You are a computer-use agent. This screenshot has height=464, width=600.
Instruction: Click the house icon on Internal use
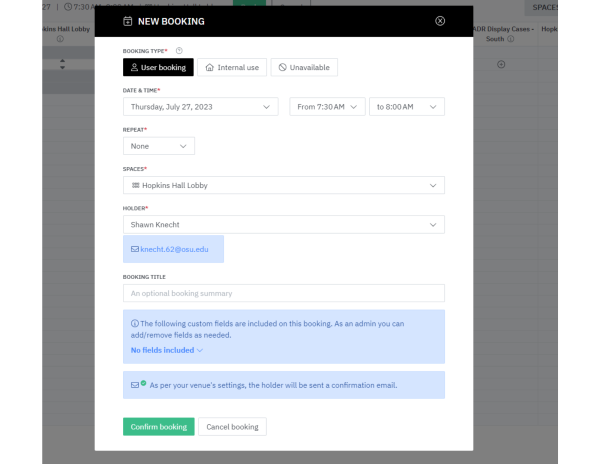coord(209,67)
